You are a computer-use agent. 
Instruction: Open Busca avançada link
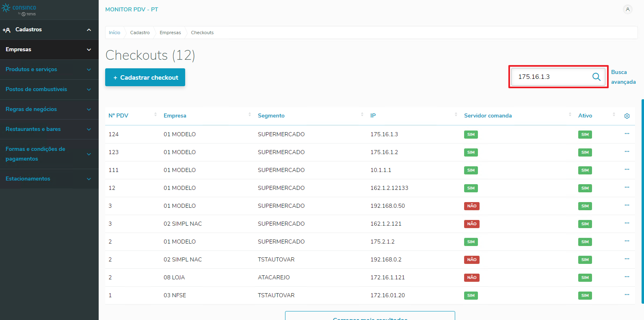tap(623, 77)
